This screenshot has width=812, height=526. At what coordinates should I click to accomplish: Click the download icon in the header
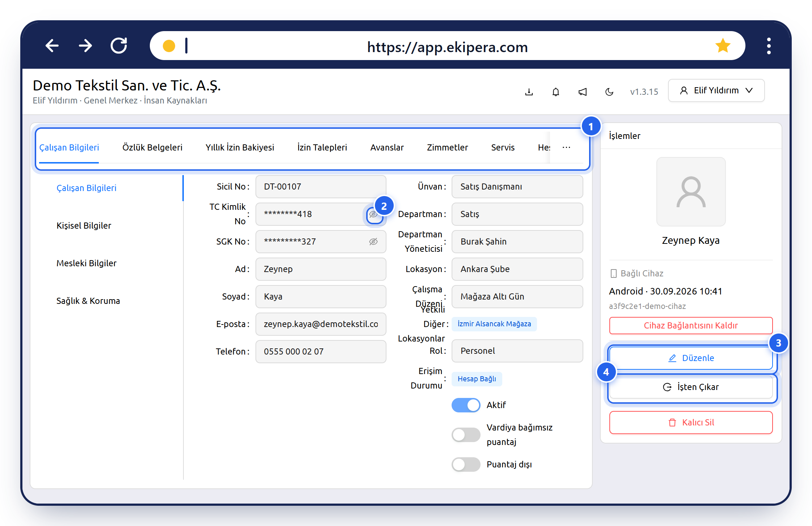pos(529,92)
